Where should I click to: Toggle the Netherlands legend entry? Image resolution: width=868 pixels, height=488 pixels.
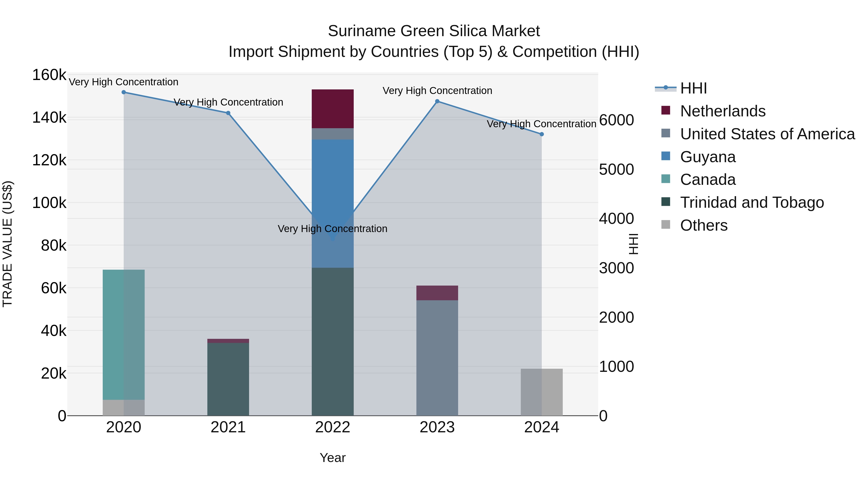click(713, 111)
